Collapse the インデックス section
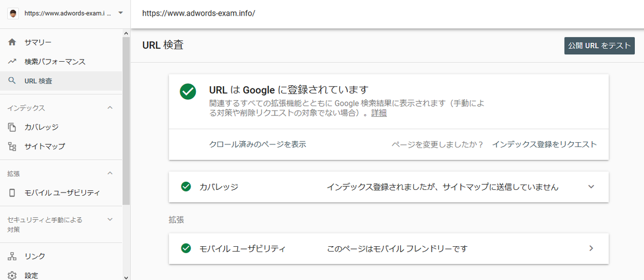The width and height of the screenshot is (644, 280). (x=110, y=108)
